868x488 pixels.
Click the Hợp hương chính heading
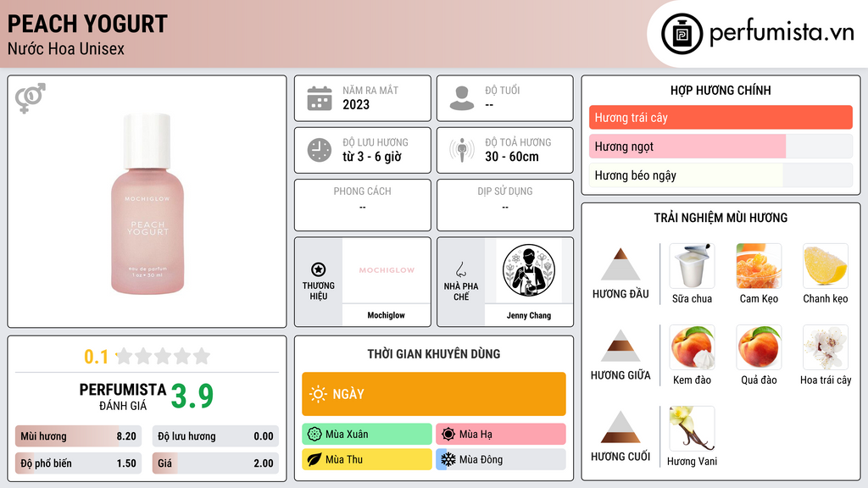[721, 90]
